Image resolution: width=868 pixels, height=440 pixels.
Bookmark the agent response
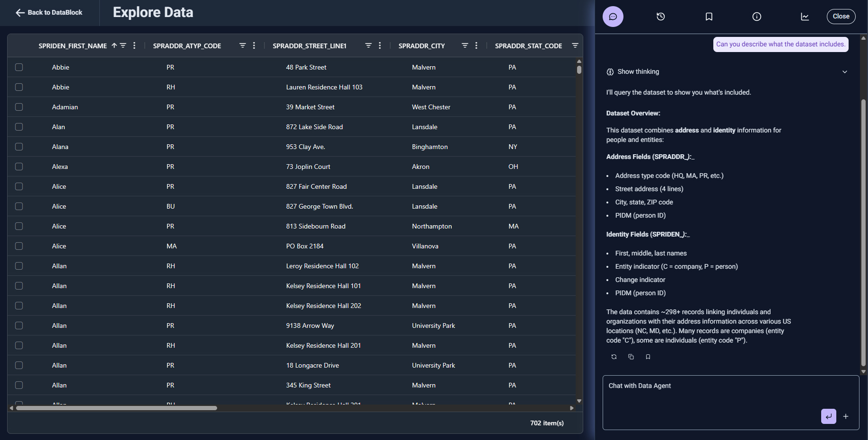pos(648,357)
